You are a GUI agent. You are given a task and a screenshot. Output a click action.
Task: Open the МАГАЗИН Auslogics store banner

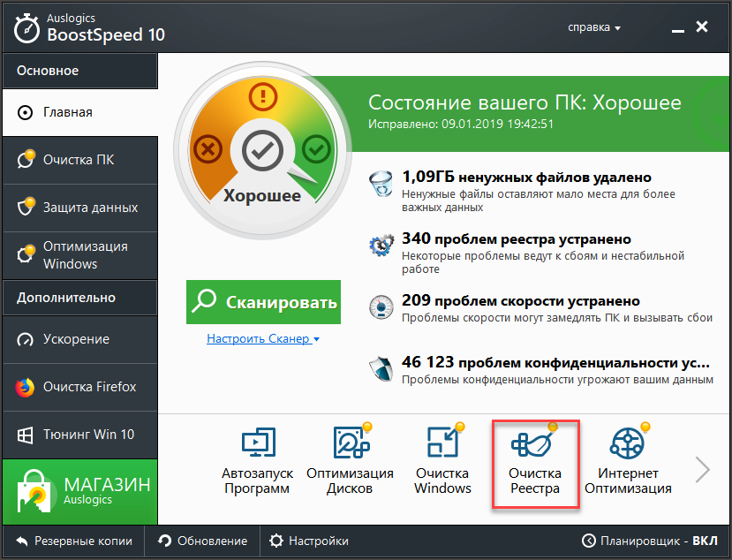coord(79,492)
